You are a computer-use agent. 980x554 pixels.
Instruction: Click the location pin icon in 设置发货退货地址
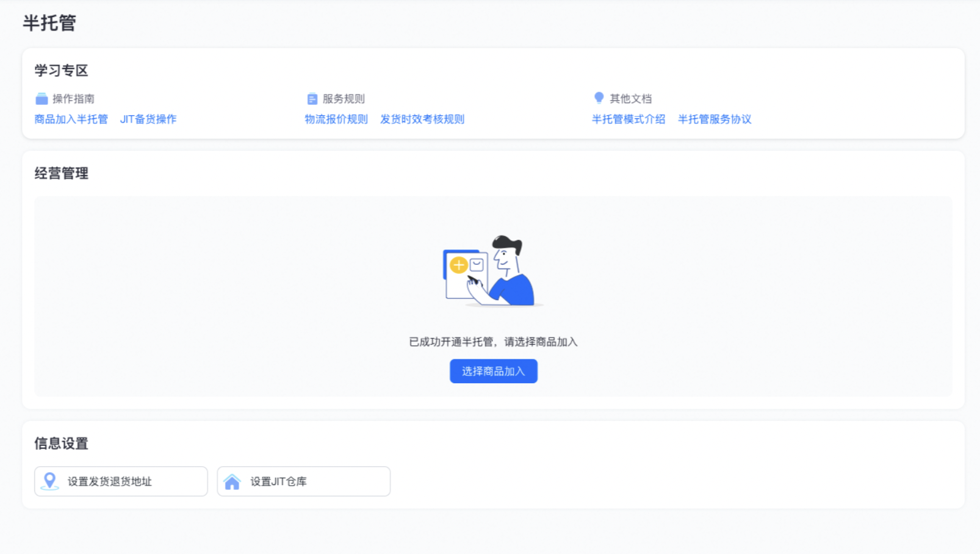click(49, 481)
